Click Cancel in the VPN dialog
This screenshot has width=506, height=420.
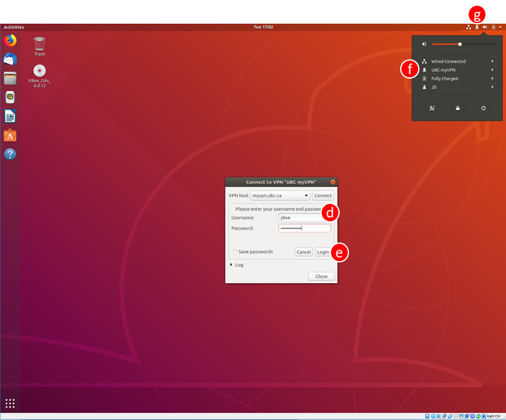[x=303, y=252]
